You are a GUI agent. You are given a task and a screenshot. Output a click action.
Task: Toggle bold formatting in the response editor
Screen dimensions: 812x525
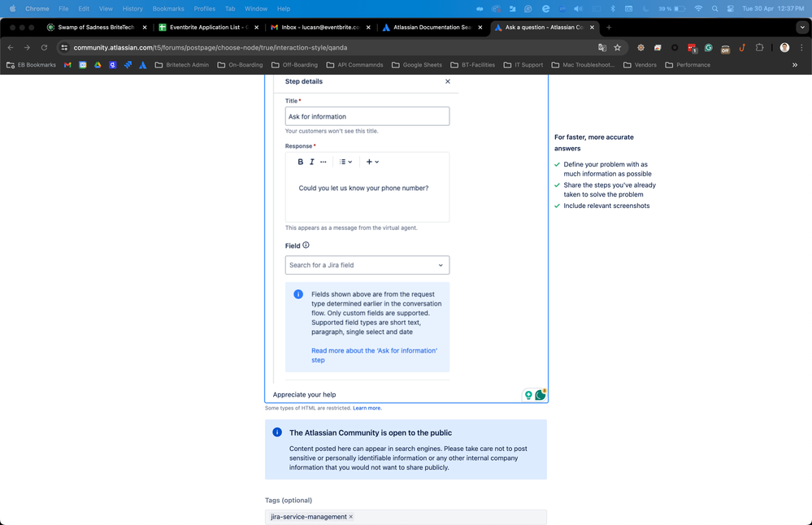[x=300, y=162]
